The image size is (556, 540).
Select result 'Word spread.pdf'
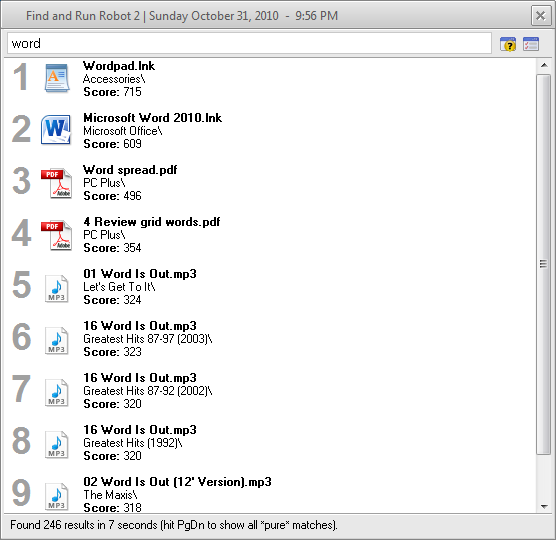pos(130,170)
